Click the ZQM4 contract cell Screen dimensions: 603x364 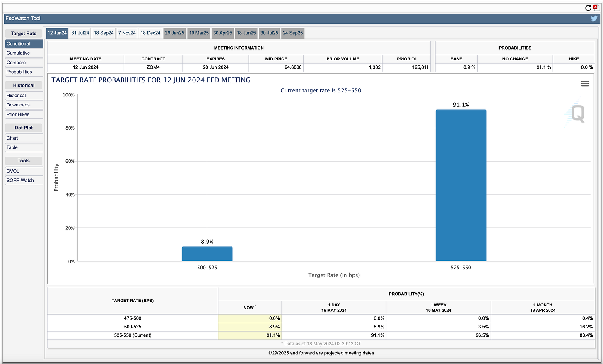(x=153, y=67)
